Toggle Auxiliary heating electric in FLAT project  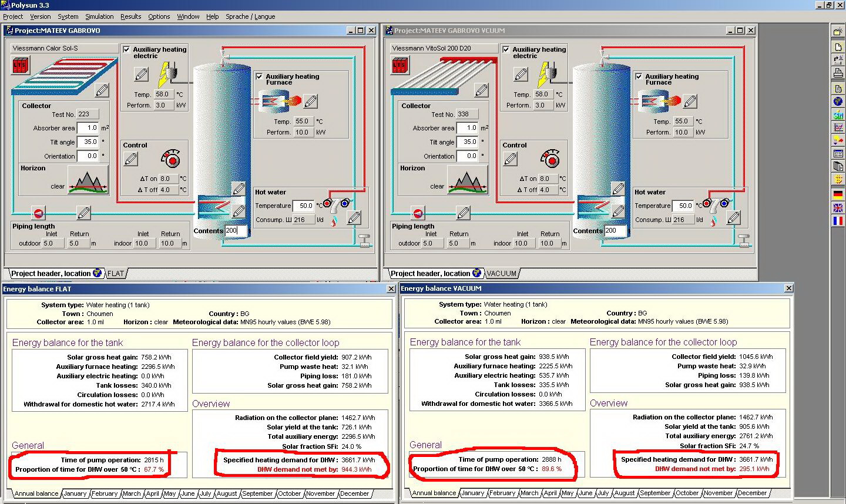[x=126, y=50]
